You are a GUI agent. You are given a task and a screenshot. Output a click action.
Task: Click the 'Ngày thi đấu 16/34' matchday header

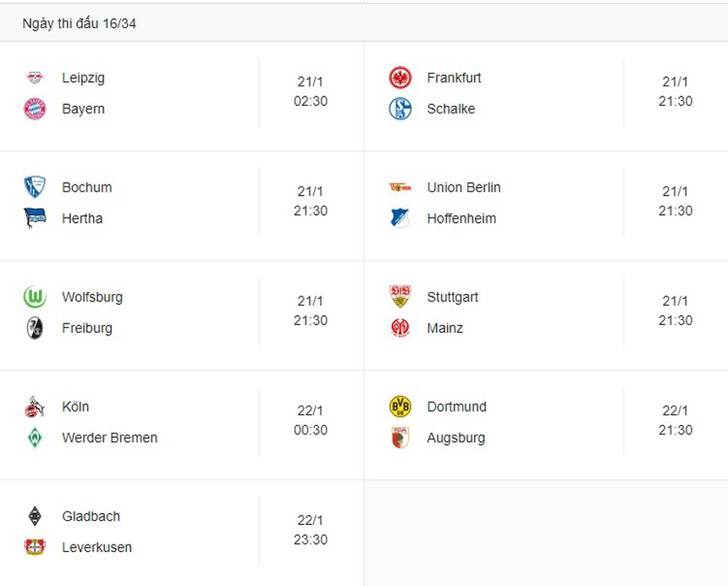80,24
